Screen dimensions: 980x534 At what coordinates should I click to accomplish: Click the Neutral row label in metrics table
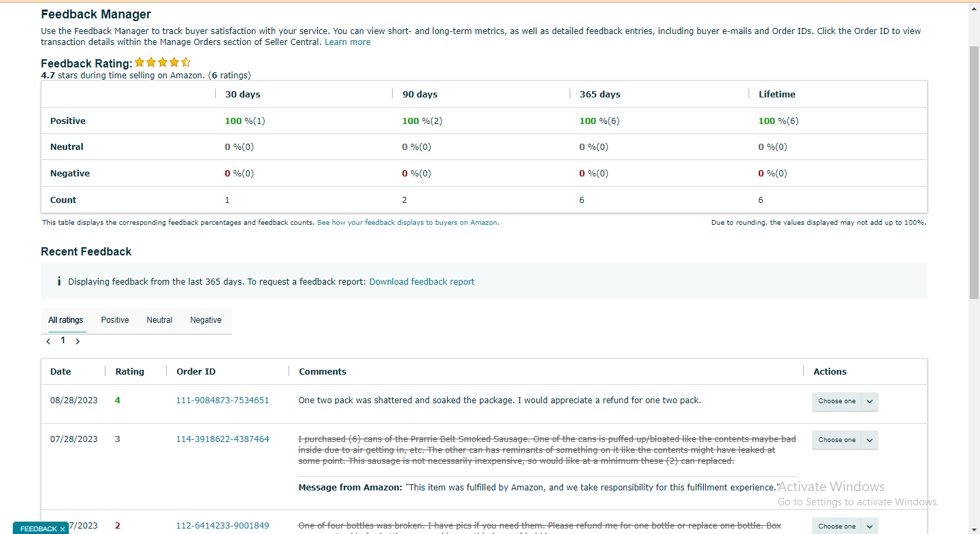click(67, 147)
